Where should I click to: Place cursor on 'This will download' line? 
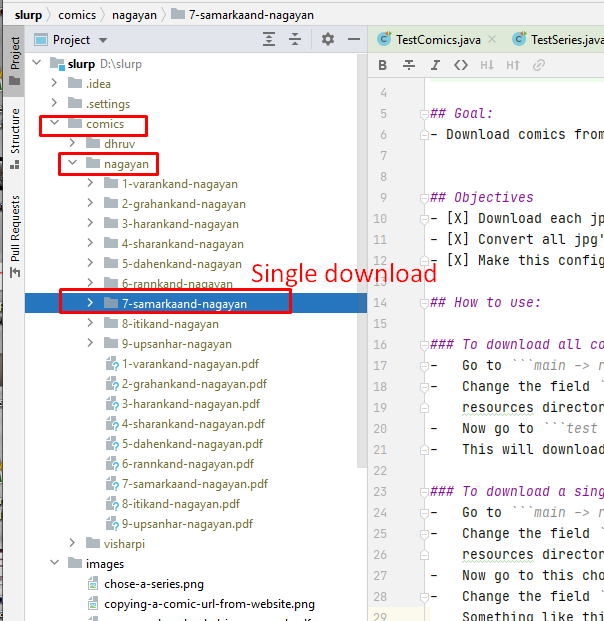(517, 449)
